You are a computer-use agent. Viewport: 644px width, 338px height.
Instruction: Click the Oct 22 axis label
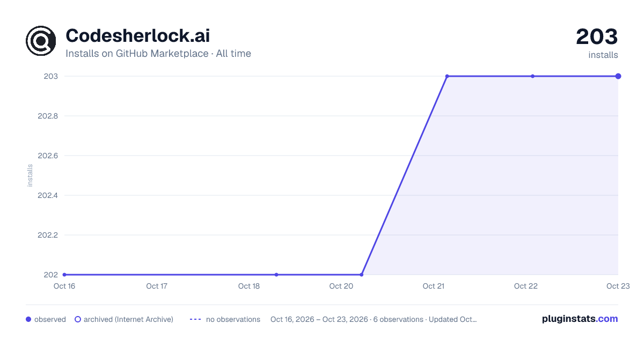pyautogui.click(x=526, y=286)
